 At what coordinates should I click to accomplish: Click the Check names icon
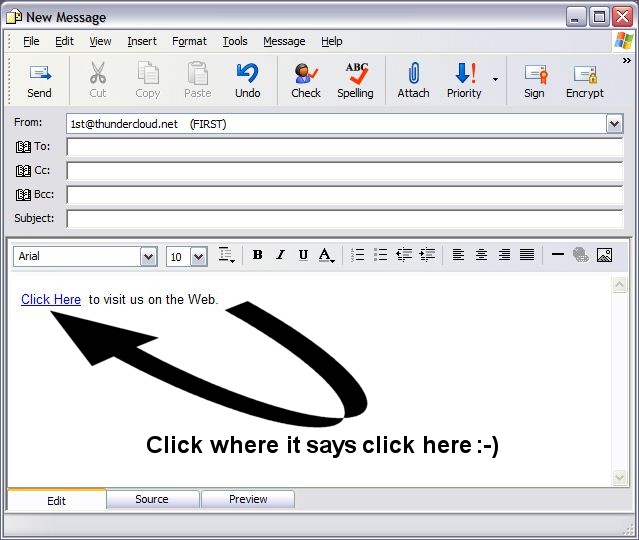(x=306, y=81)
